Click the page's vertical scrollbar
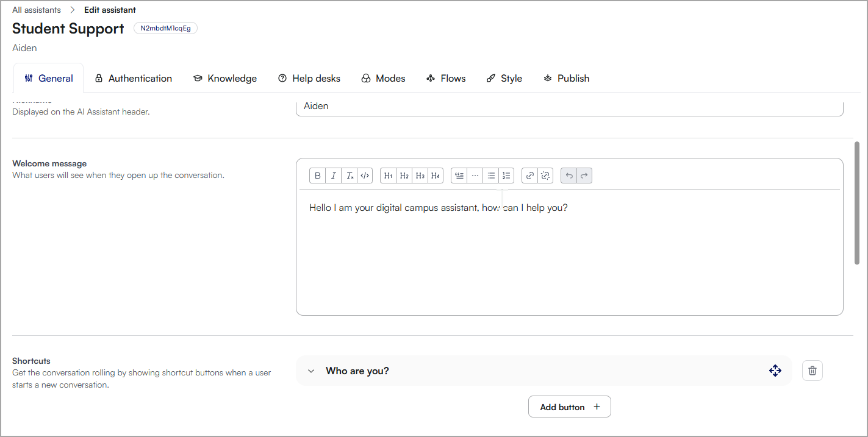Image resolution: width=868 pixels, height=437 pixels. [857, 203]
